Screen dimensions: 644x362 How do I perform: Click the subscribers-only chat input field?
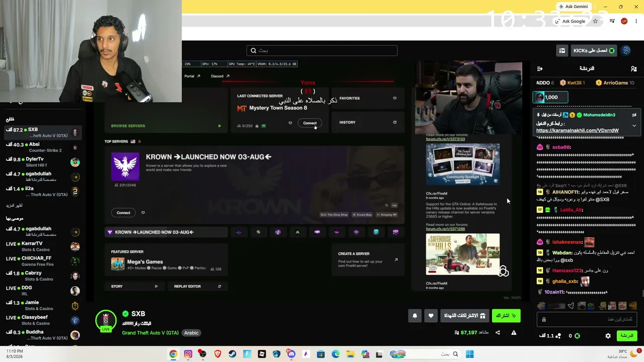point(587,319)
